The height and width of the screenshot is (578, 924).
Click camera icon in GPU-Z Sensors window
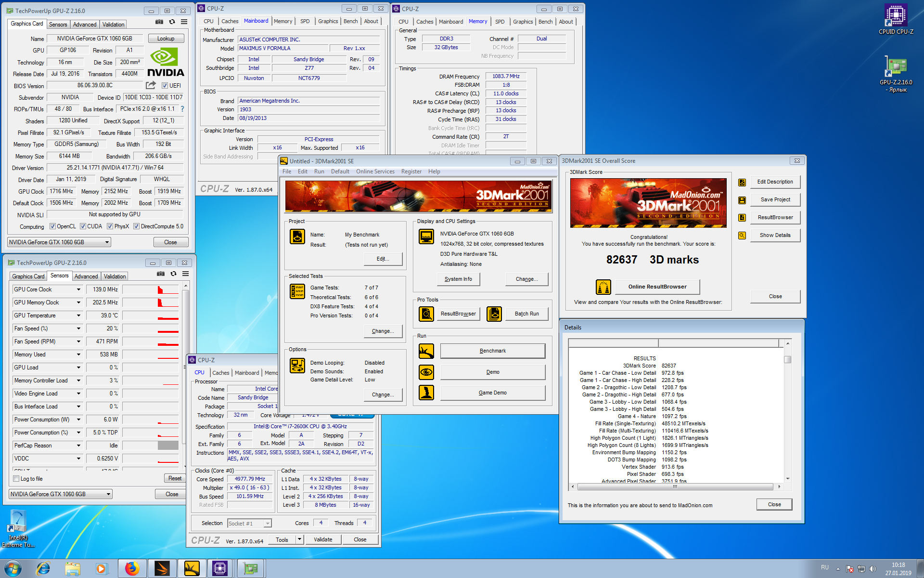tap(161, 274)
